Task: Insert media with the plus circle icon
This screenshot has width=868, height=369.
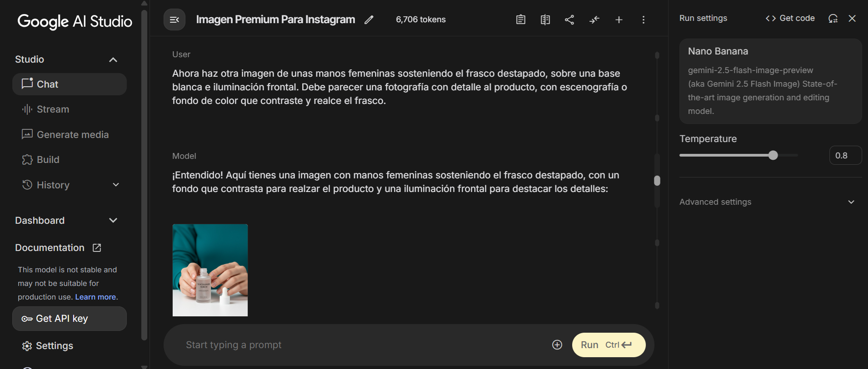Action: [557, 345]
